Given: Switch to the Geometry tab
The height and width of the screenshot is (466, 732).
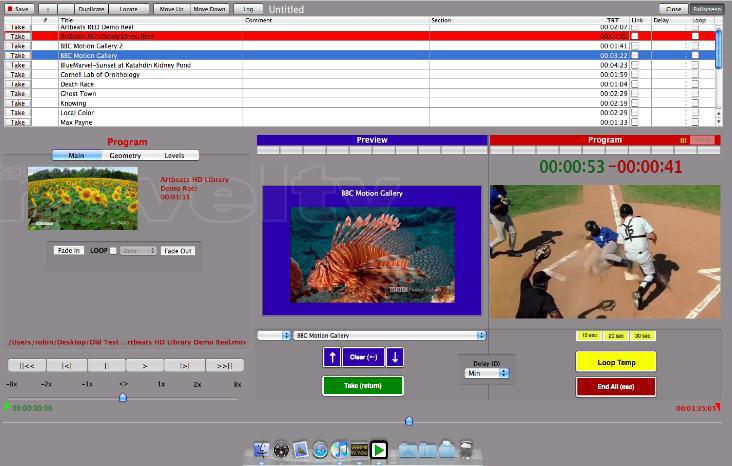Looking at the screenshot, I should point(125,155).
